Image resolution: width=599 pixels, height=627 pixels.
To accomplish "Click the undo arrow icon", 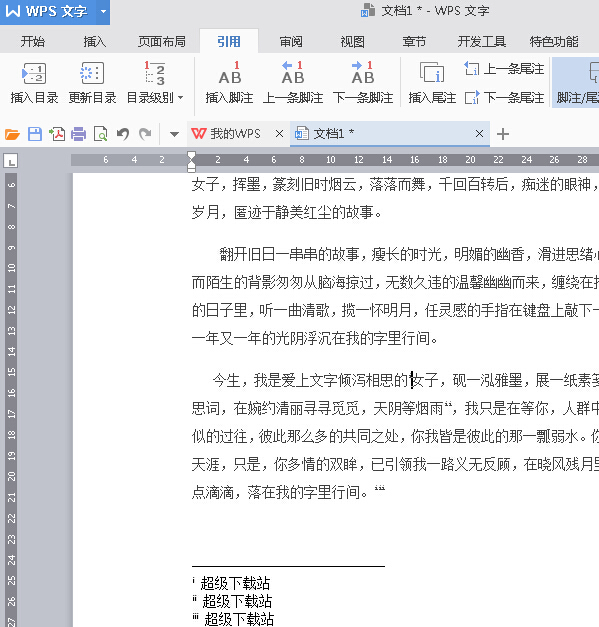I will [x=123, y=134].
